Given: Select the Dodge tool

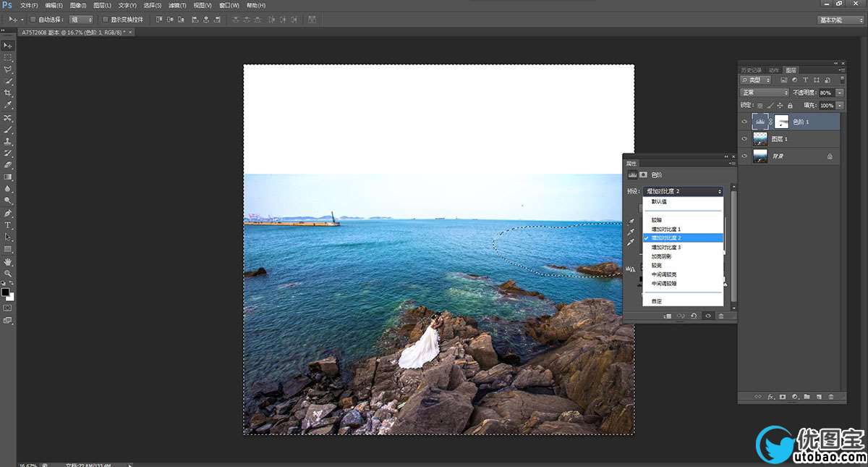Looking at the screenshot, I should [8, 201].
